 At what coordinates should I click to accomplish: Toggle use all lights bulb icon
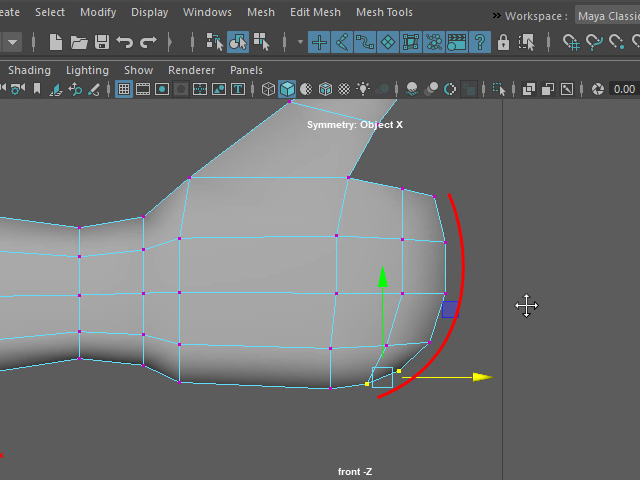pos(363,89)
